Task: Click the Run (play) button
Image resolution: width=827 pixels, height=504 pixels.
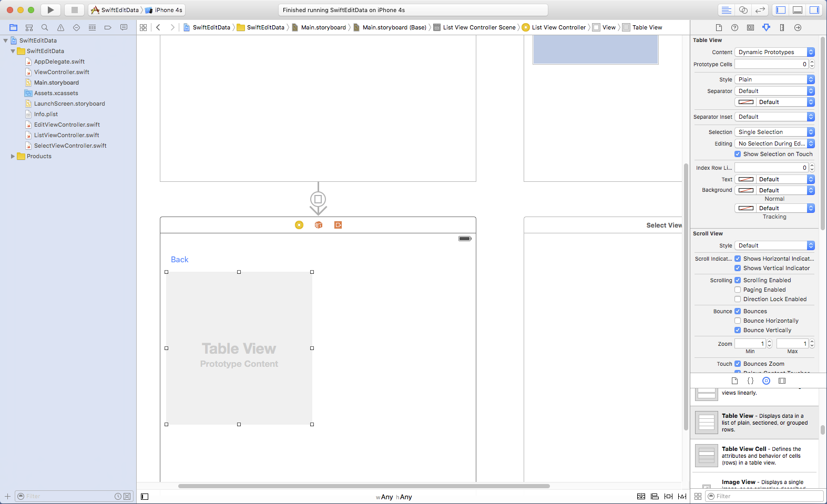Action: pos(50,10)
